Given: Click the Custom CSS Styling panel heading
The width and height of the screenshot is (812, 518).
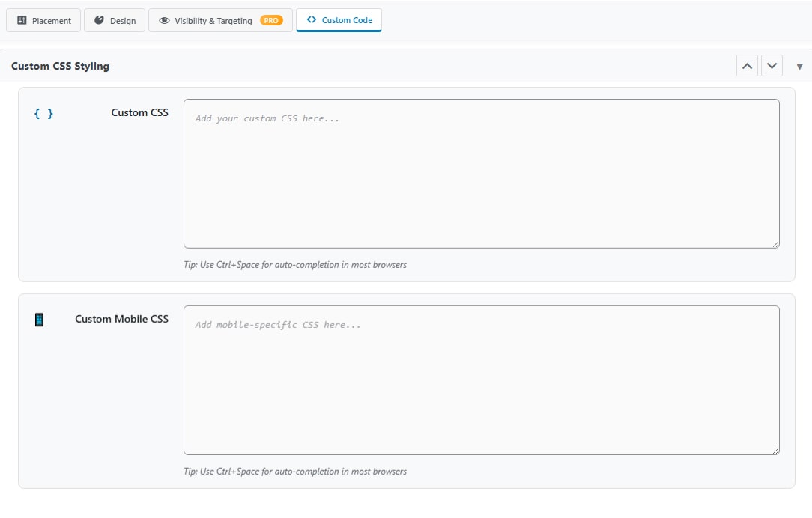Looking at the screenshot, I should click(60, 66).
